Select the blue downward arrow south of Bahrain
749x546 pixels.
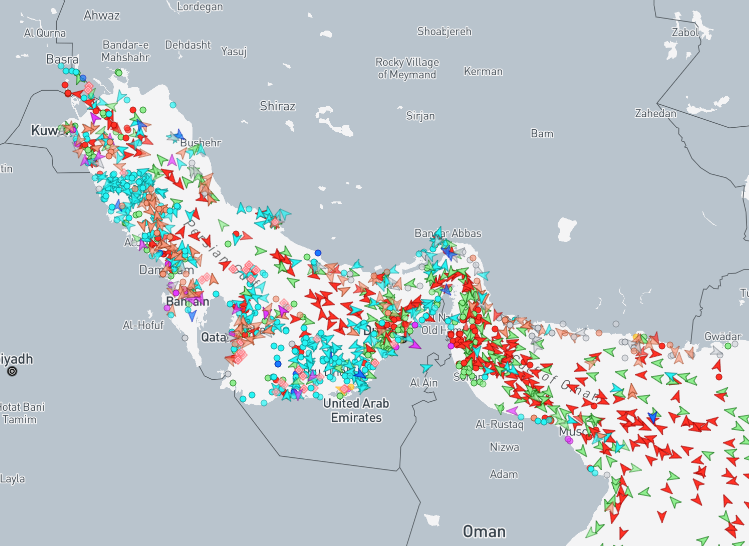click(x=192, y=315)
